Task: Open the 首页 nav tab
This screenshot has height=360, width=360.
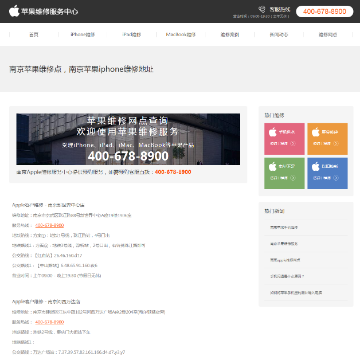Action: [x=34, y=35]
